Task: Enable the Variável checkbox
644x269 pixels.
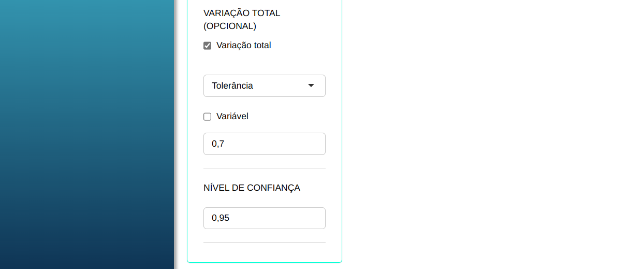Action: point(208,117)
